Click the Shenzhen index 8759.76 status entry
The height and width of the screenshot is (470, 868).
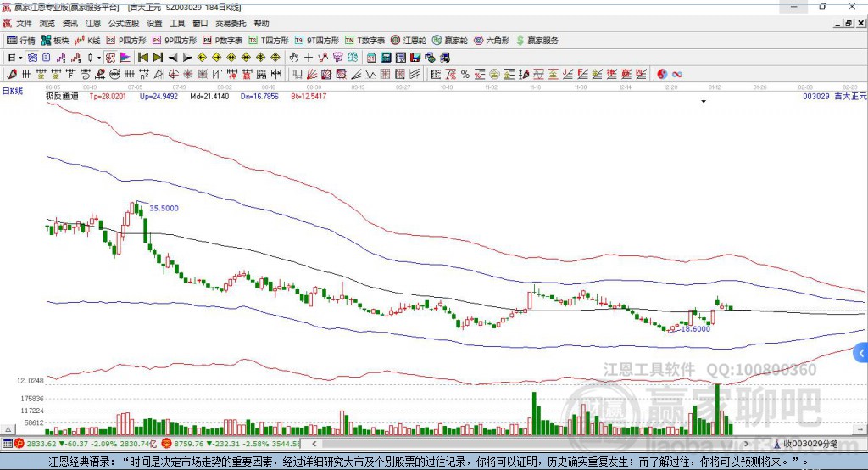pos(231,444)
